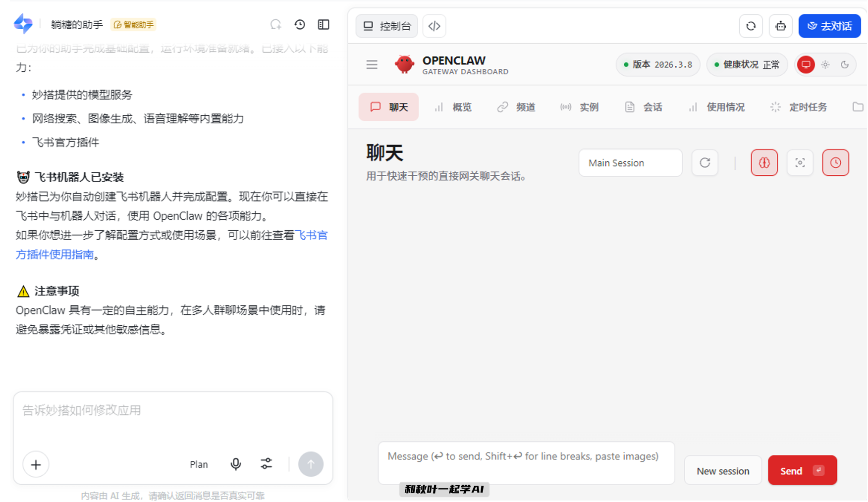Screen dimensions: 868x502
Task: Open the 聊天 tab
Action: point(388,107)
